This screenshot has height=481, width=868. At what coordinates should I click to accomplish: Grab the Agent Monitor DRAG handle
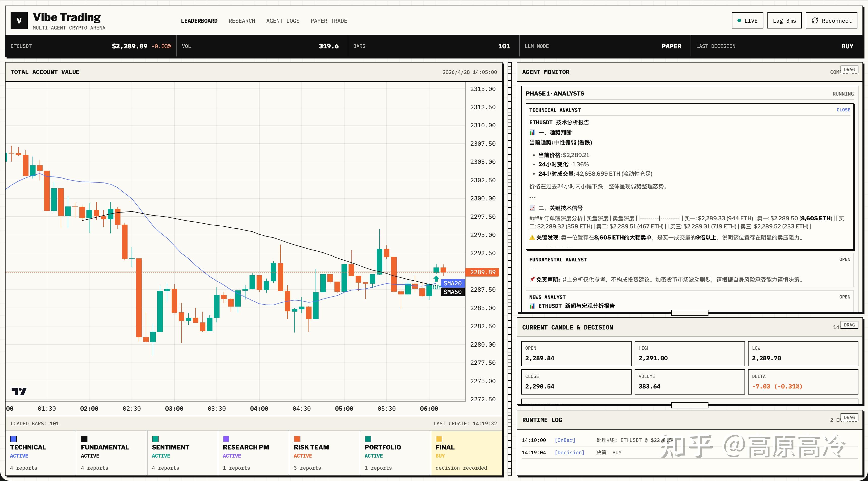pos(849,69)
